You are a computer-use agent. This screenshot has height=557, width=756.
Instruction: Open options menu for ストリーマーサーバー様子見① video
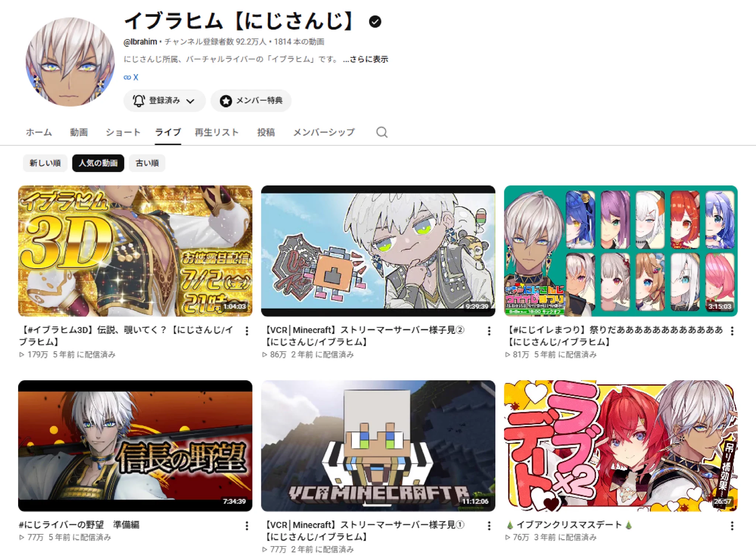tap(489, 526)
